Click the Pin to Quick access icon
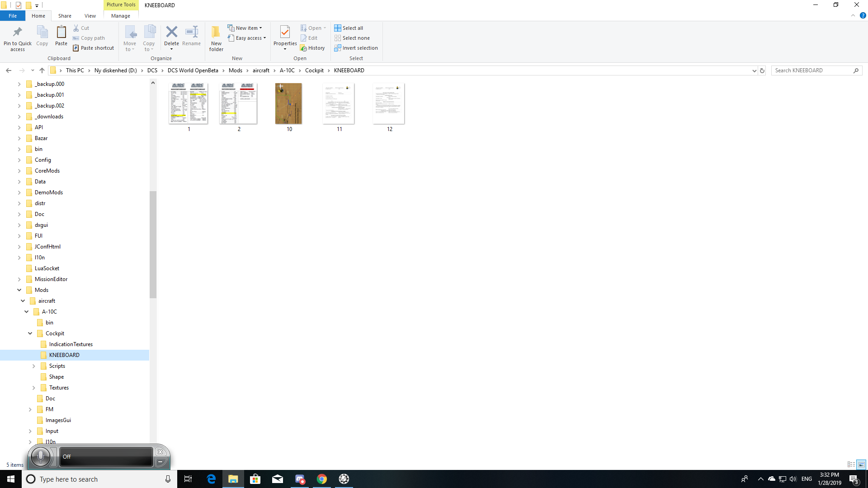The image size is (868, 488). 17,32
